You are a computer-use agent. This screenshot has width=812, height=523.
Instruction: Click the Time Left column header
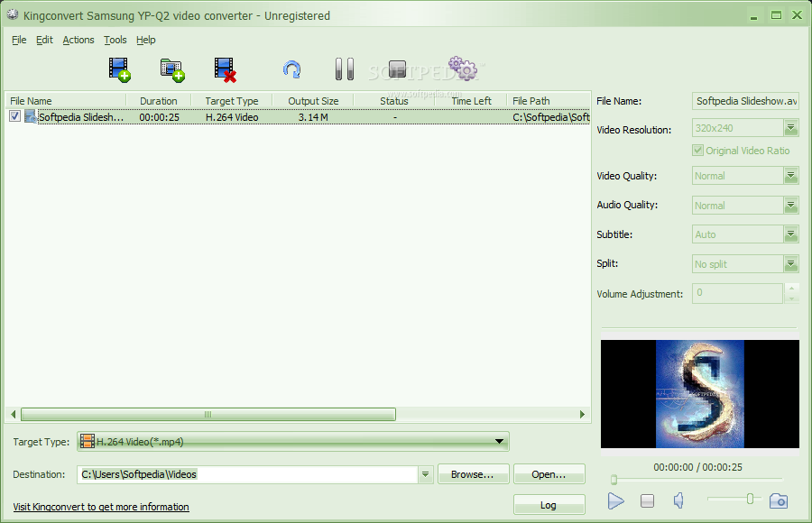(x=471, y=100)
